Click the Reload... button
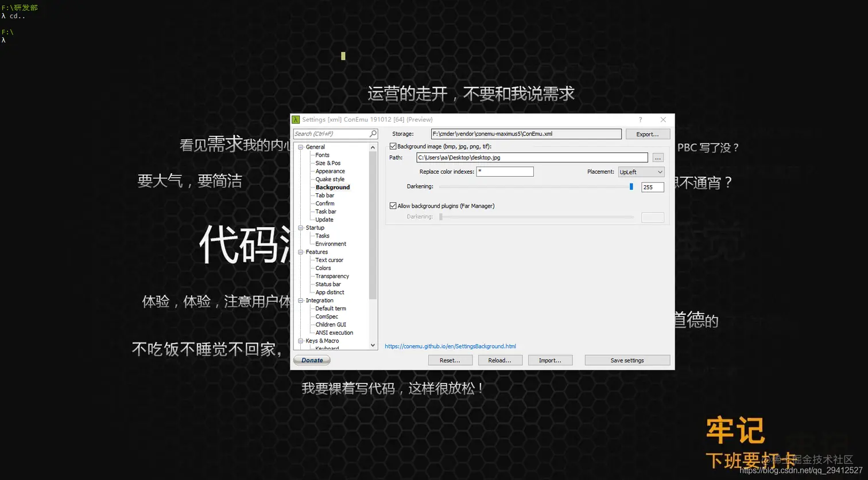The image size is (868, 480). tap(500, 360)
